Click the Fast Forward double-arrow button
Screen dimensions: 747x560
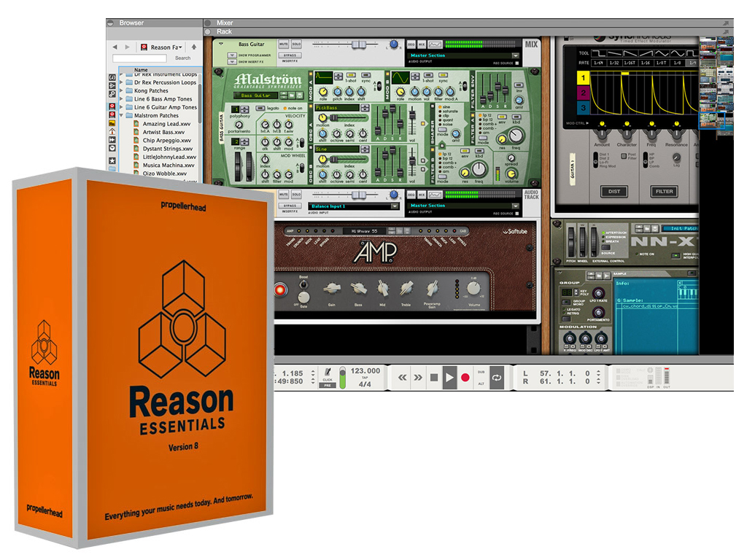coord(418,378)
